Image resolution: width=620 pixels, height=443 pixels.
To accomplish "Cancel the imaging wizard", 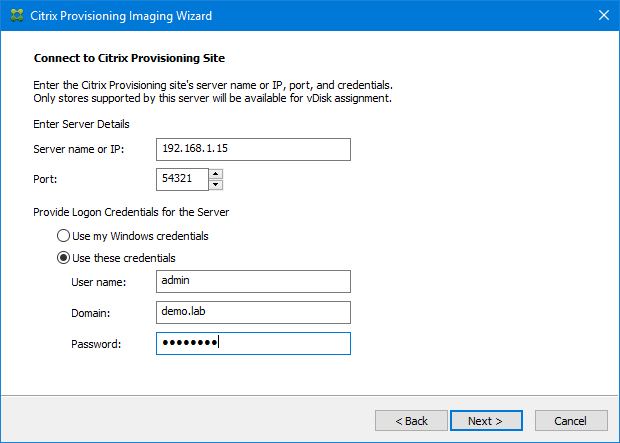I will [571, 421].
